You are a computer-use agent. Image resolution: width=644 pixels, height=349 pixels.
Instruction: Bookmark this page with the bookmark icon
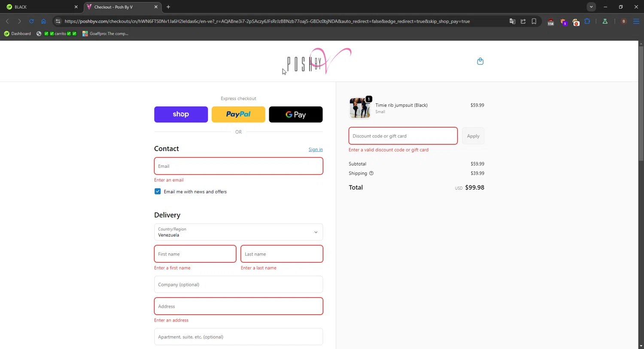[534, 21]
